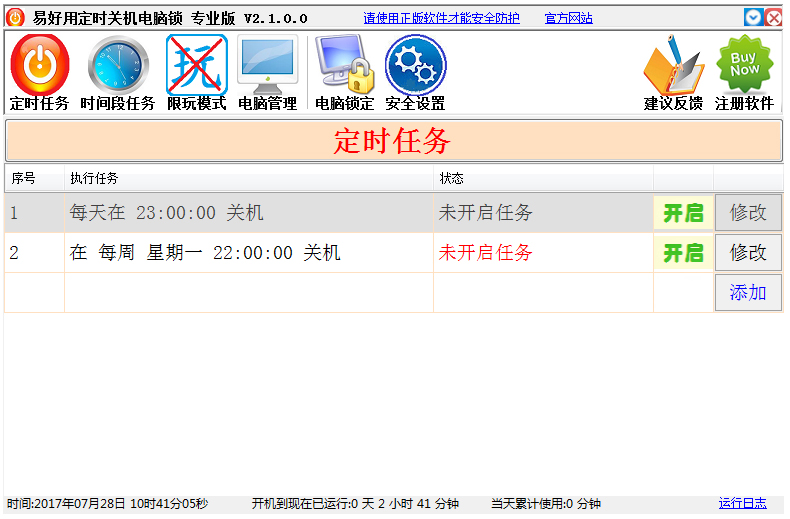Open the 官方网站 link
The height and width of the screenshot is (519, 790).
click(x=568, y=18)
